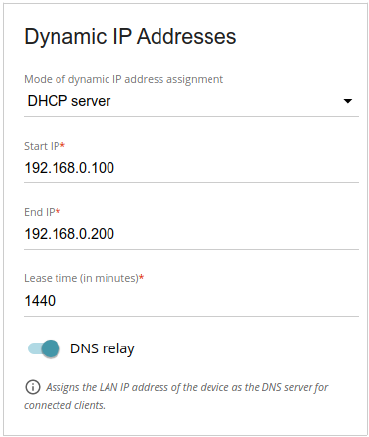
Task: Click the Lease time field 1440
Action: [191, 301]
